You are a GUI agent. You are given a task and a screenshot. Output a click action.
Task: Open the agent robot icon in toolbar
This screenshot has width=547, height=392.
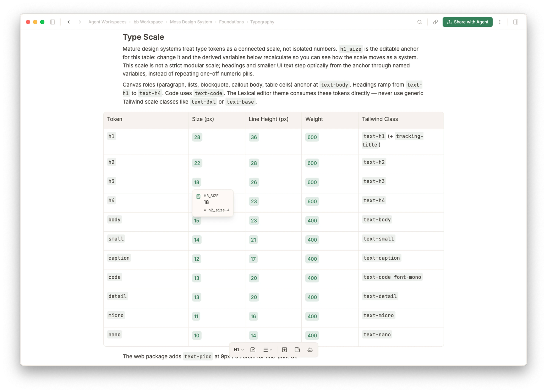[310, 350]
